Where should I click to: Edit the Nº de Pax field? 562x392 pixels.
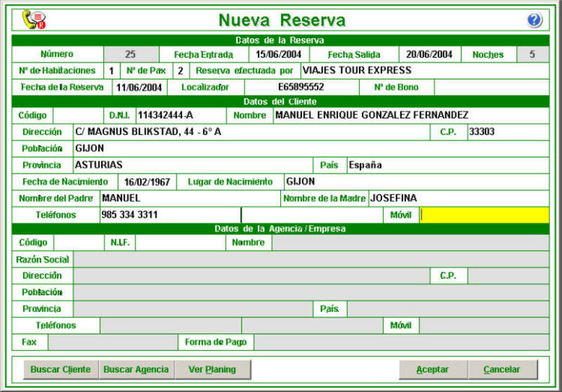tap(181, 71)
